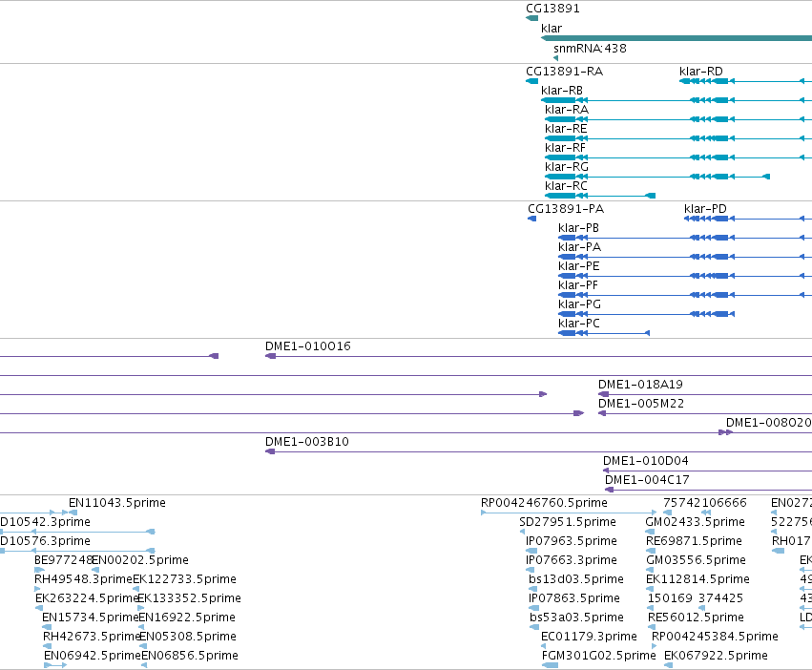
Task: Select the teal klar gene bar
Action: (x=677, y=38)
